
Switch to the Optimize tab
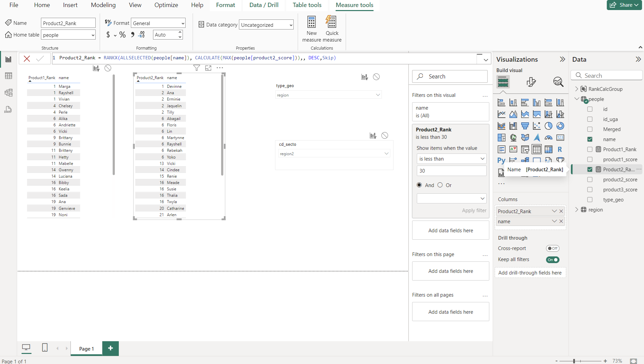pyautogui.click(x=166, y=5)
